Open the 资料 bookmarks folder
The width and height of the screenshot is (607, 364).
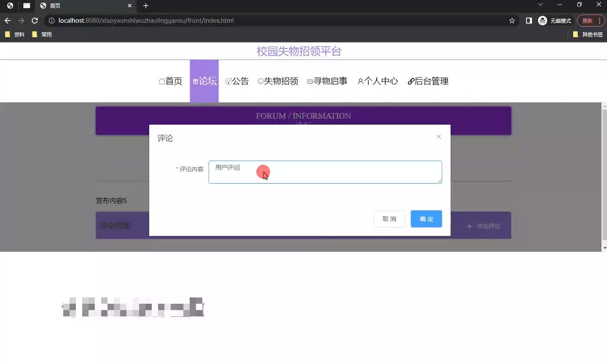[15, 35]
